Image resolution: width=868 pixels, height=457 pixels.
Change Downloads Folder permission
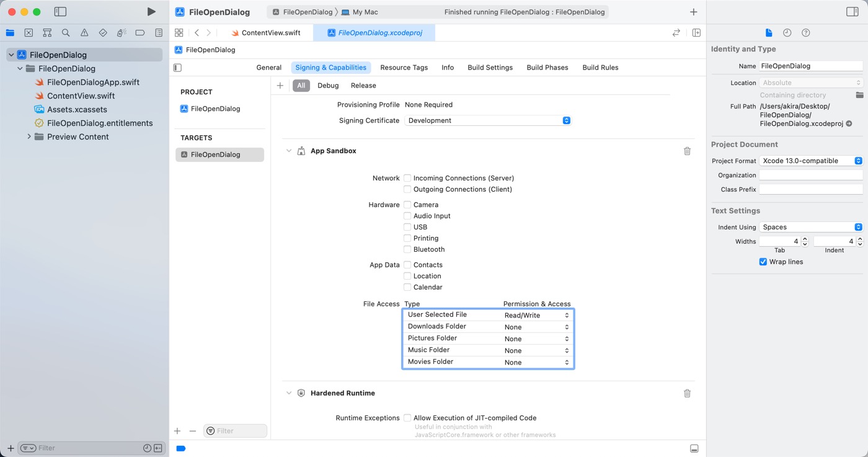[537, 327]
